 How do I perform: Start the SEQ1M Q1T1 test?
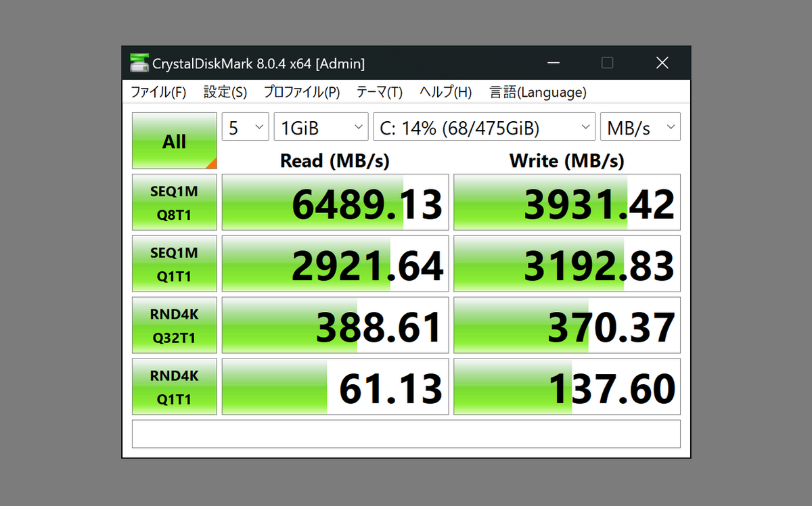tap(175, 264)
